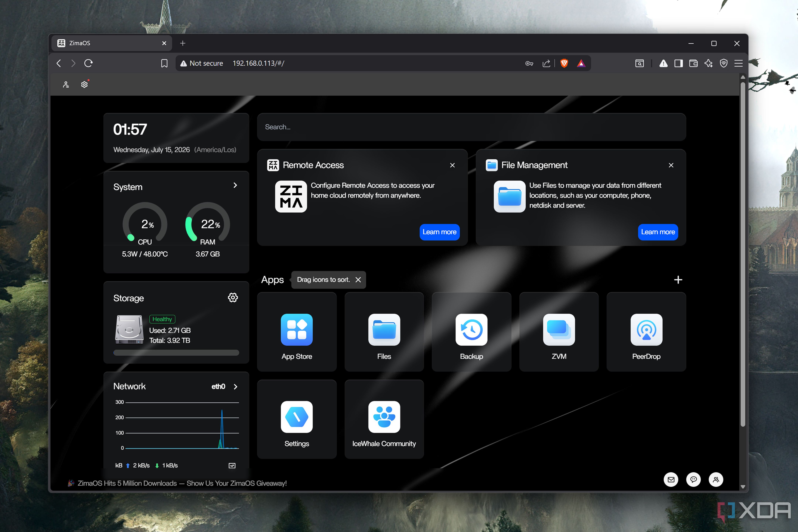Click the address bar URL 192.168.0.113
This screenshot has height=532, width=798.
click(x=259, y=63)
